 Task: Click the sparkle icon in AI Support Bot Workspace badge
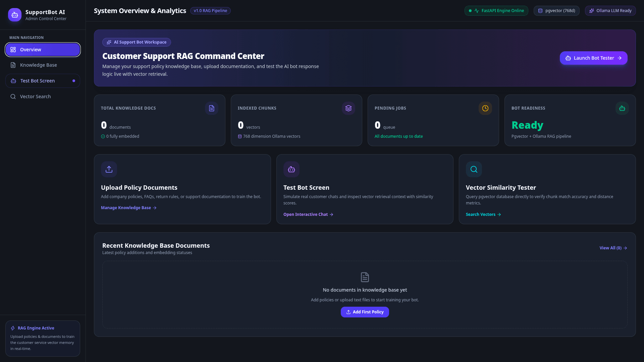coord(109,42)
